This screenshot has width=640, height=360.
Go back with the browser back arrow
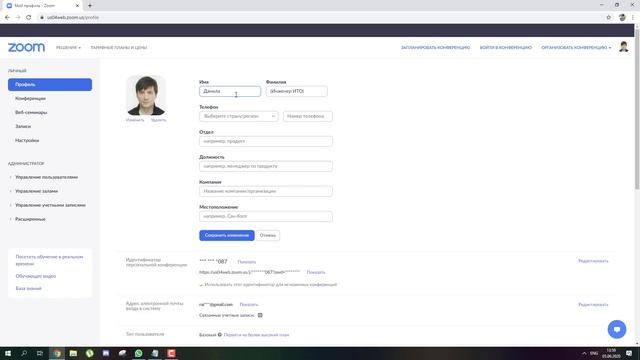point(7,18)
